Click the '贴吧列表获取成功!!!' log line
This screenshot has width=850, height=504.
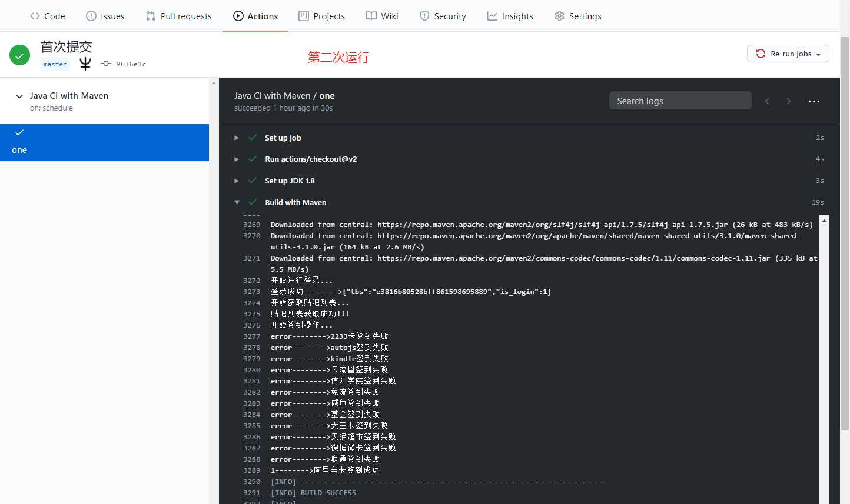(310, 314)
